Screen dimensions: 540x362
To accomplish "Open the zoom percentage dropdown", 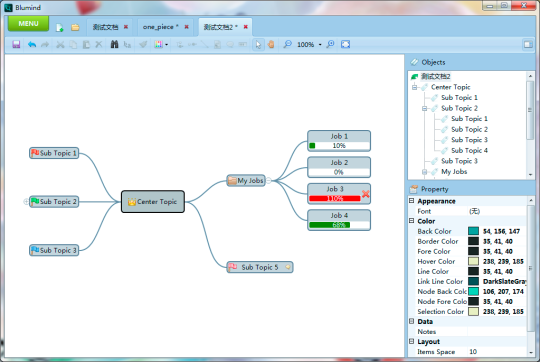I will pos(320,45).
